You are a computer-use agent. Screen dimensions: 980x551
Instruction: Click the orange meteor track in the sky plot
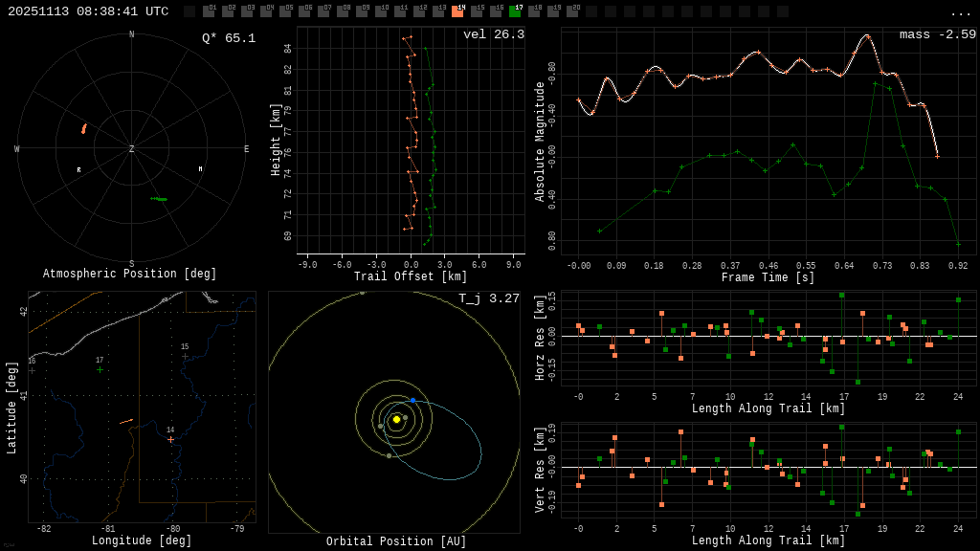tap(84, 128)
